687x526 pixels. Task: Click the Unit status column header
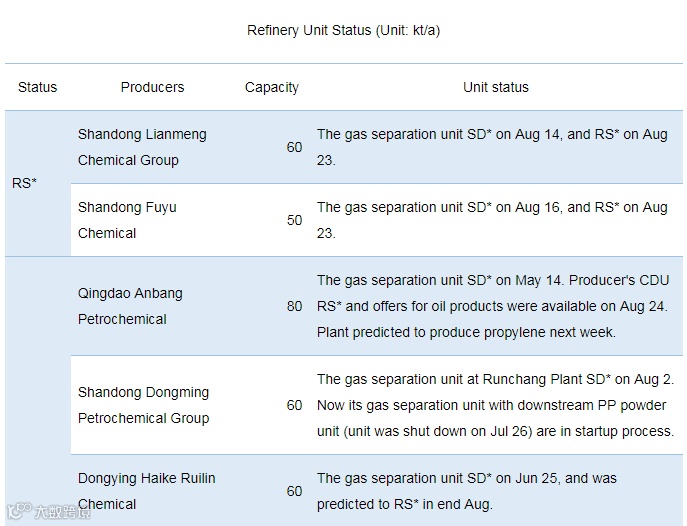pos(495,87)
